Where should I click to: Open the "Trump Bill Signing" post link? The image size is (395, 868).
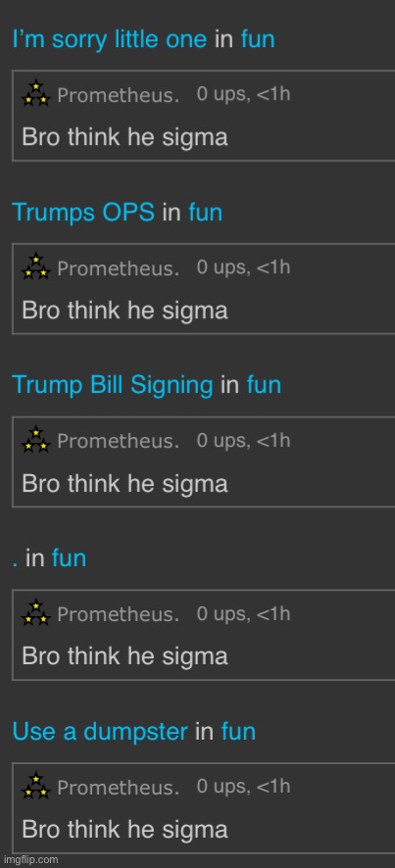coord(113,385)
